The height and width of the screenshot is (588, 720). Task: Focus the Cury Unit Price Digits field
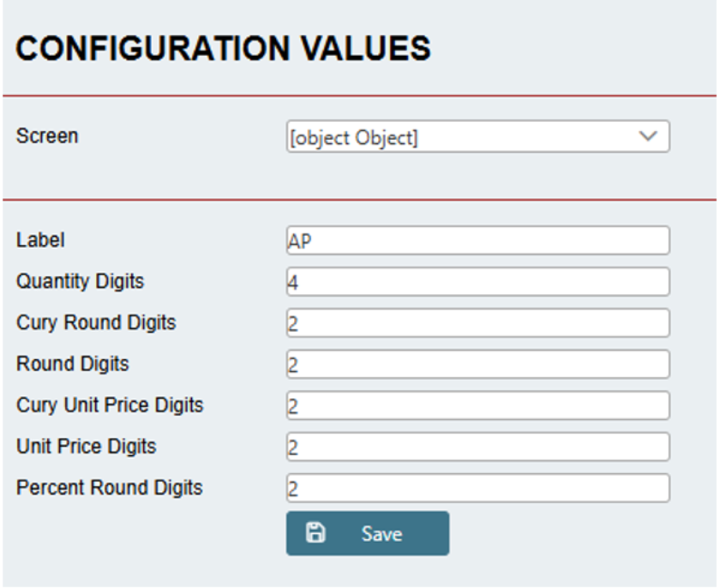click(477, 405)
